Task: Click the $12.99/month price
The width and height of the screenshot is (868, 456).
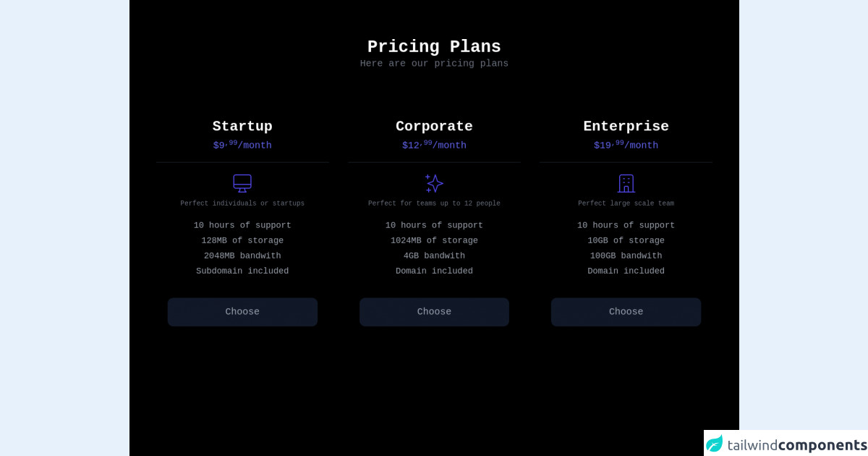Action: tap(434, 145)
